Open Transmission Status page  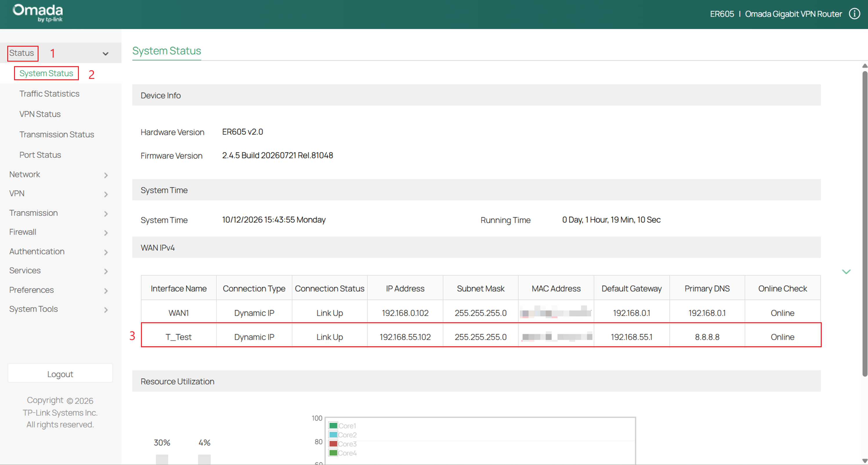[57, 134]
